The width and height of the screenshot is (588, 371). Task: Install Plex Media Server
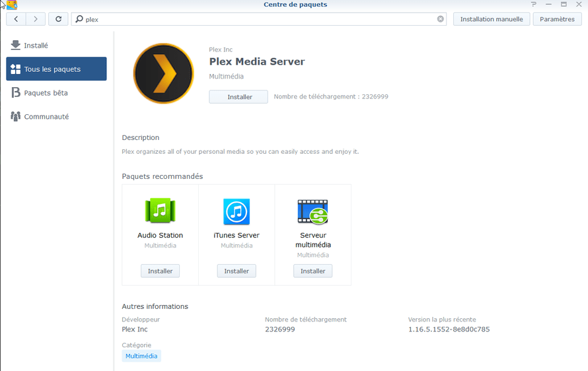[x=239, y=96]
